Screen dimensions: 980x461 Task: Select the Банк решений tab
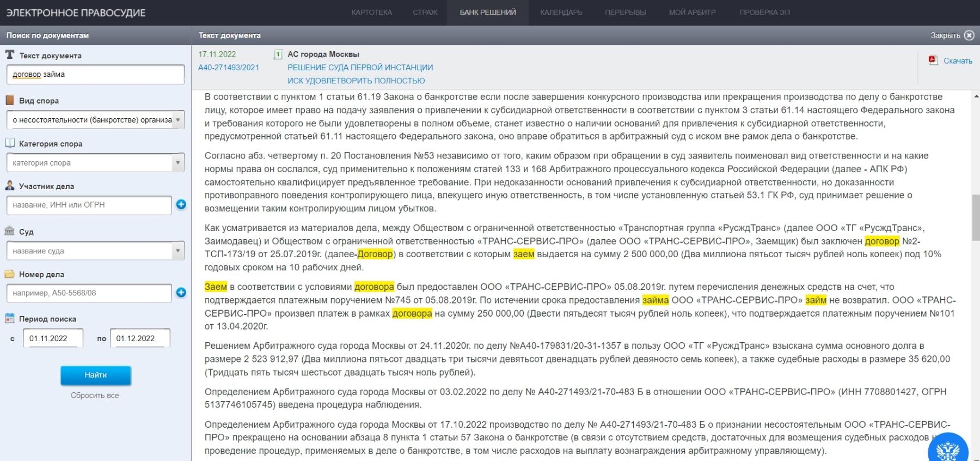pos(488,12)
